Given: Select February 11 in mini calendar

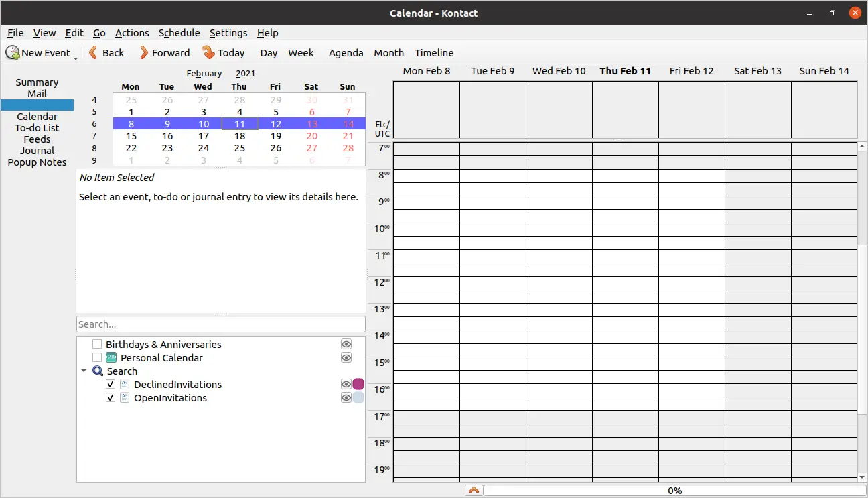Looking at the screenshot, I should pos(240,124).
